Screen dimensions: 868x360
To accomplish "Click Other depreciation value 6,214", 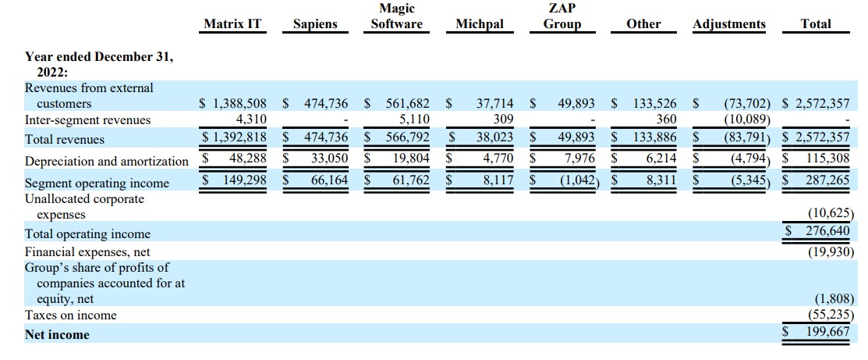I will (662, 158).
